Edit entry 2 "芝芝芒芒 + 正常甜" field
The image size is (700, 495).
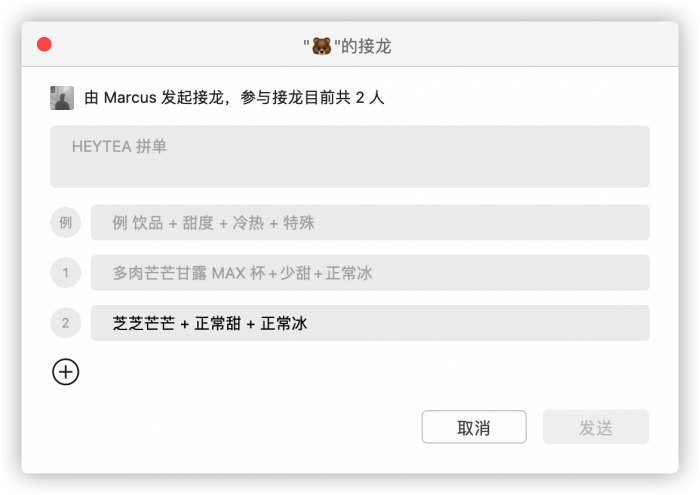[x=370, y=323]
